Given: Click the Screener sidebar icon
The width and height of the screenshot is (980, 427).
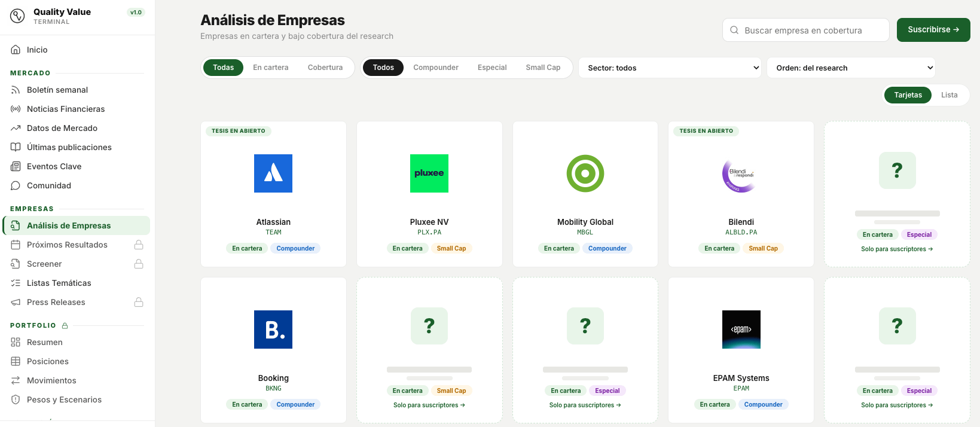Looking at the screenshot, I should tap(16, 264).
